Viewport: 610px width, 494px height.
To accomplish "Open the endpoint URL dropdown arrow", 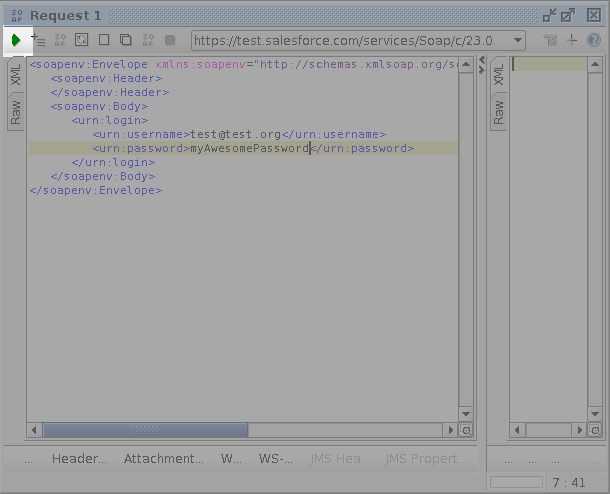I will click(x=518, y=40).
